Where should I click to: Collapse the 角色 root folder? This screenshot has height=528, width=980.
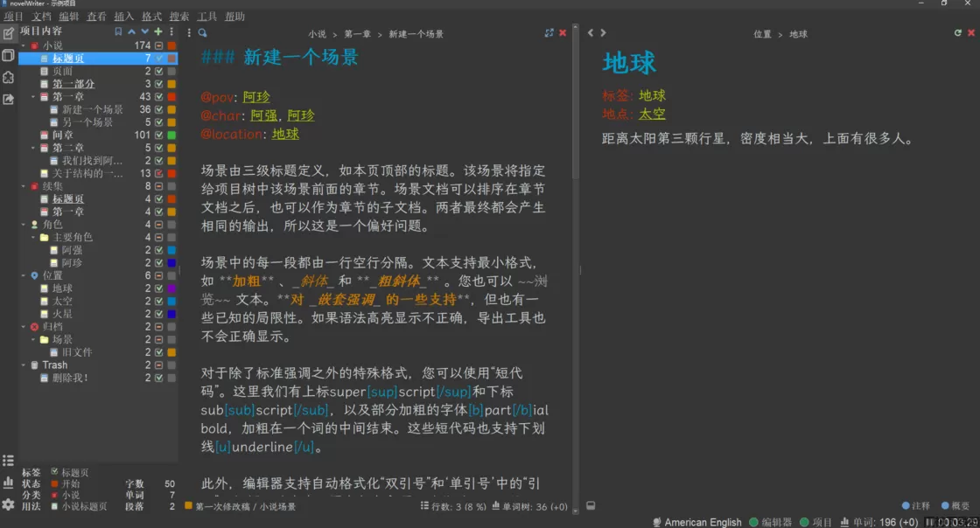click(24, 224)
